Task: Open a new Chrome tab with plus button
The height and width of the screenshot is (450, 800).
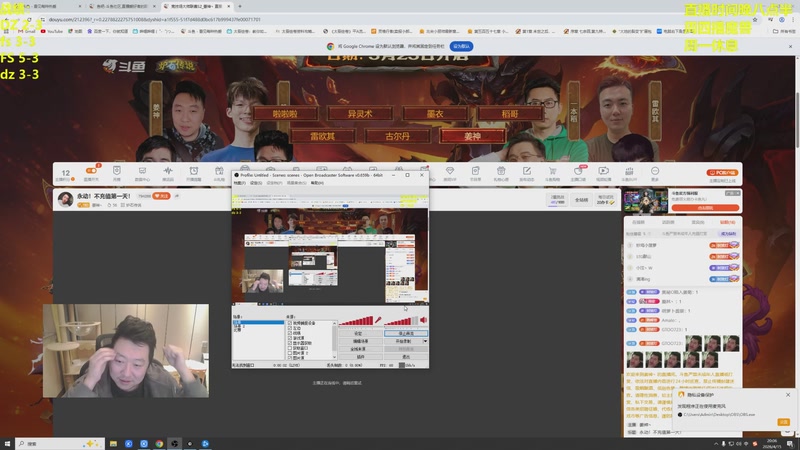Action: click(x=240, y=6)
